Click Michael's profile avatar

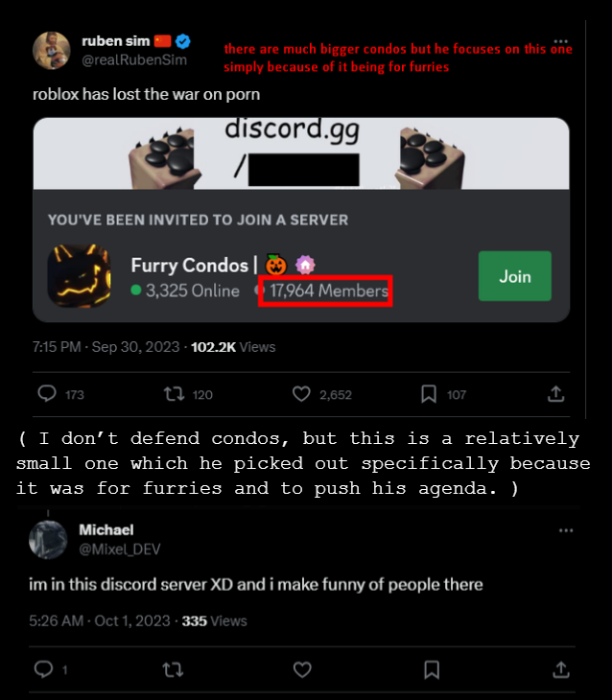[x=48, y=540]
